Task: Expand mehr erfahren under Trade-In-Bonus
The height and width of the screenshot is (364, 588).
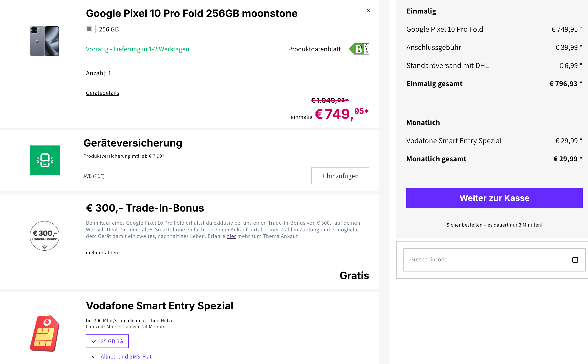Action: [x=102, y=253]
